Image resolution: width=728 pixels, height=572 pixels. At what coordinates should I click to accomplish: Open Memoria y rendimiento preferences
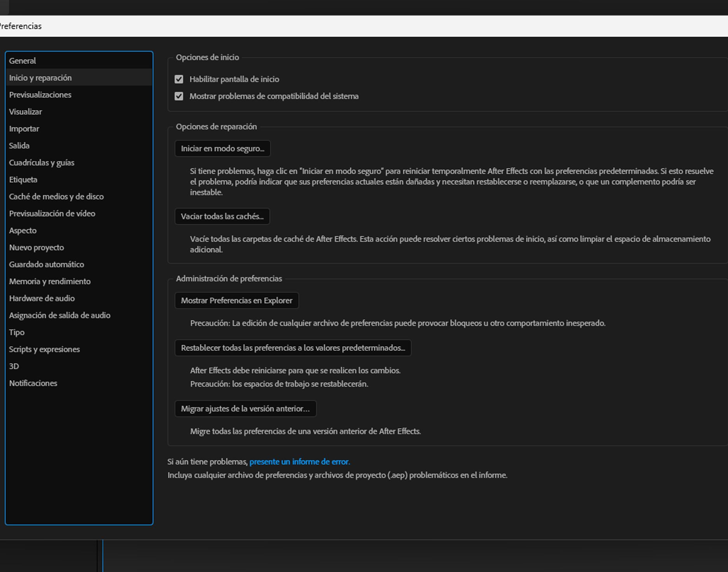point(79,281)
